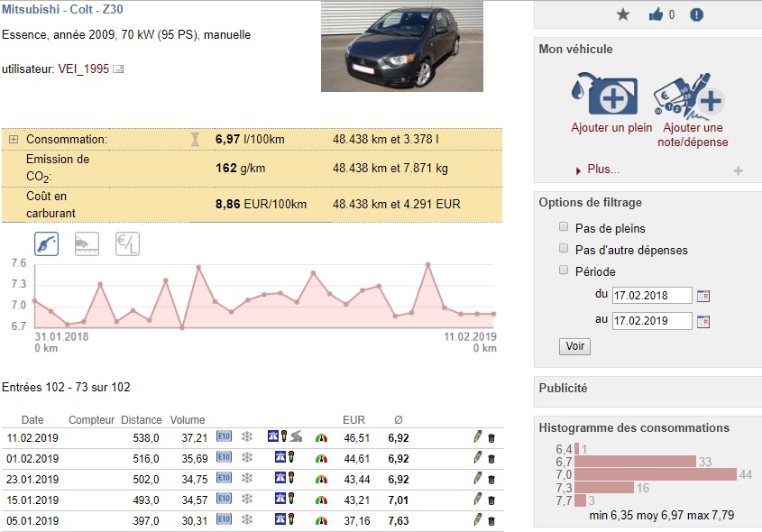Click the '6,97 l/100km' consumption value
762x532 pixels.
pyautogui.click(x=250, y=140)
